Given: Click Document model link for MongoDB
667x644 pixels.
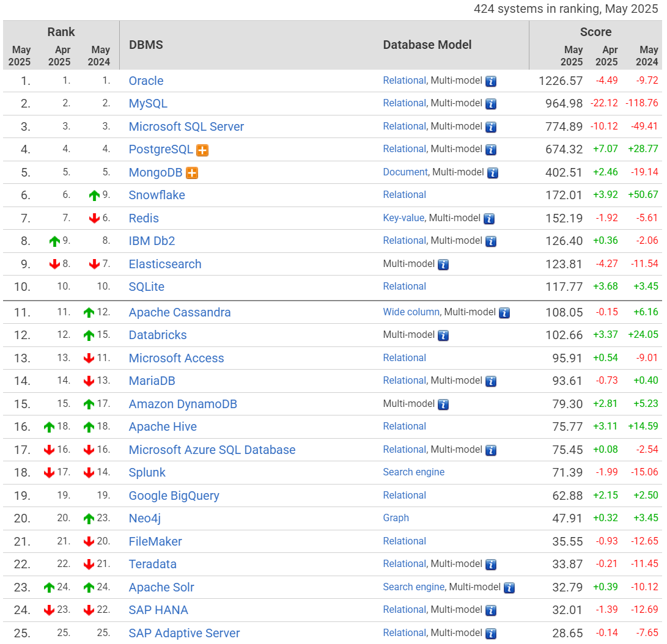Looking at the screenshot, I should [x=405, y=172].
